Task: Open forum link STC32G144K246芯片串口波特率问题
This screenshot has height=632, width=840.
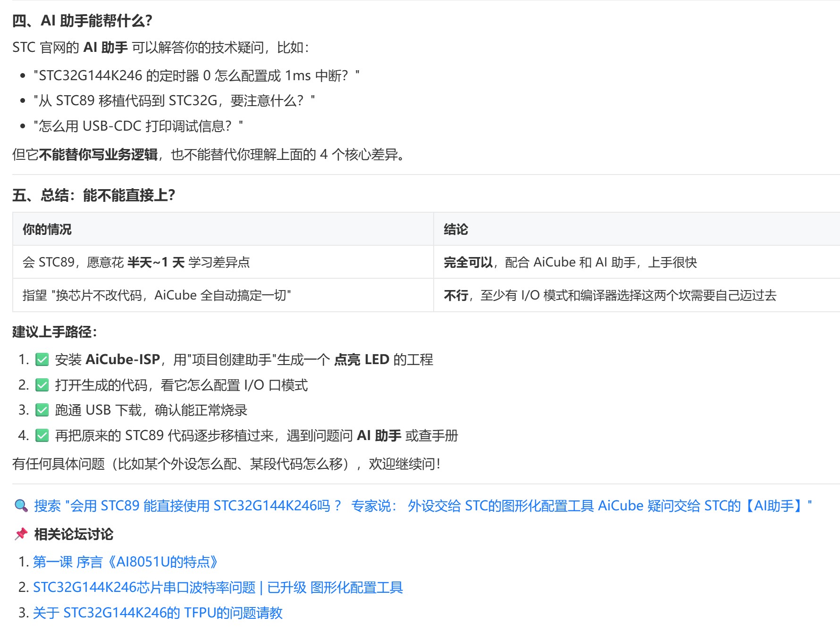Action: (x=218, y=588)
